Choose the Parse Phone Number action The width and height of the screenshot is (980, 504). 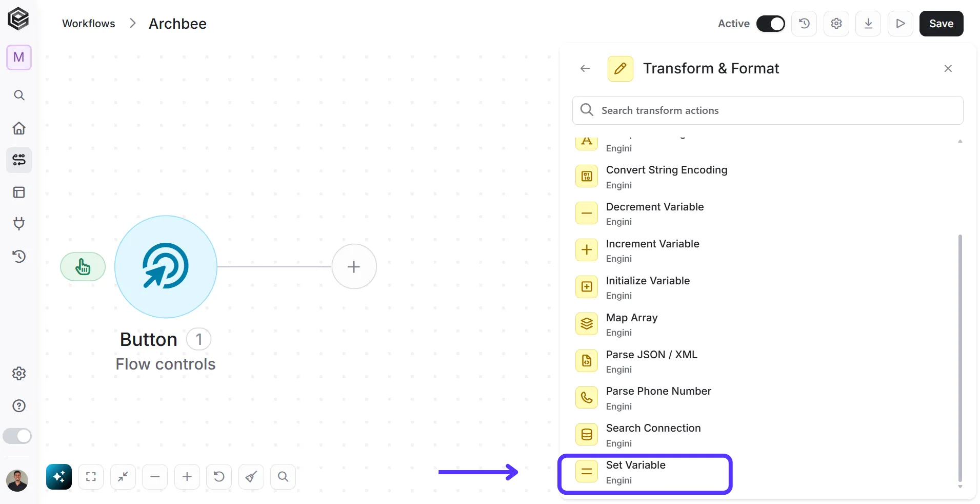[764, 398]
